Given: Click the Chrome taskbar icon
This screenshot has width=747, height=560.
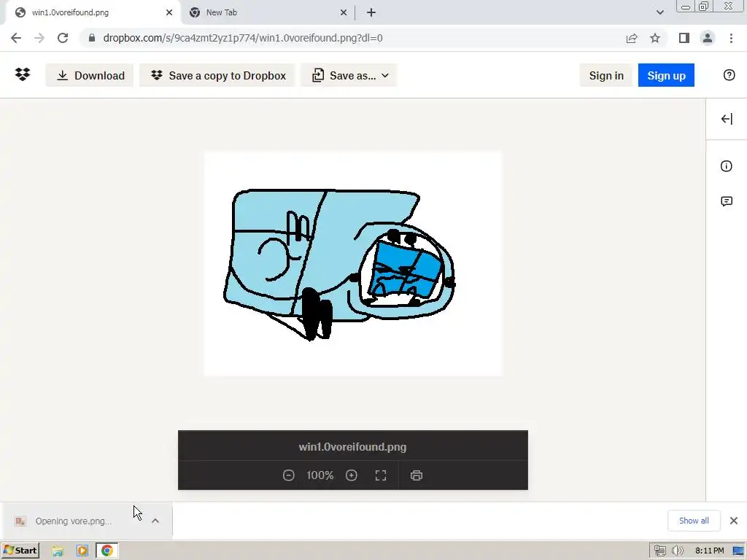Looking at the screenshot, I should click(x=107, y=551).
